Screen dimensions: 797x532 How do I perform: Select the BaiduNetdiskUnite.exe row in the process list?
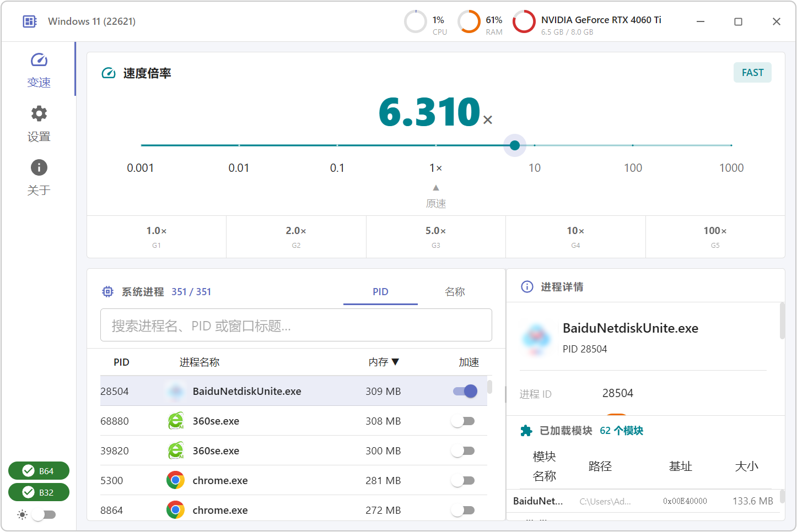(x=294, y=392)
